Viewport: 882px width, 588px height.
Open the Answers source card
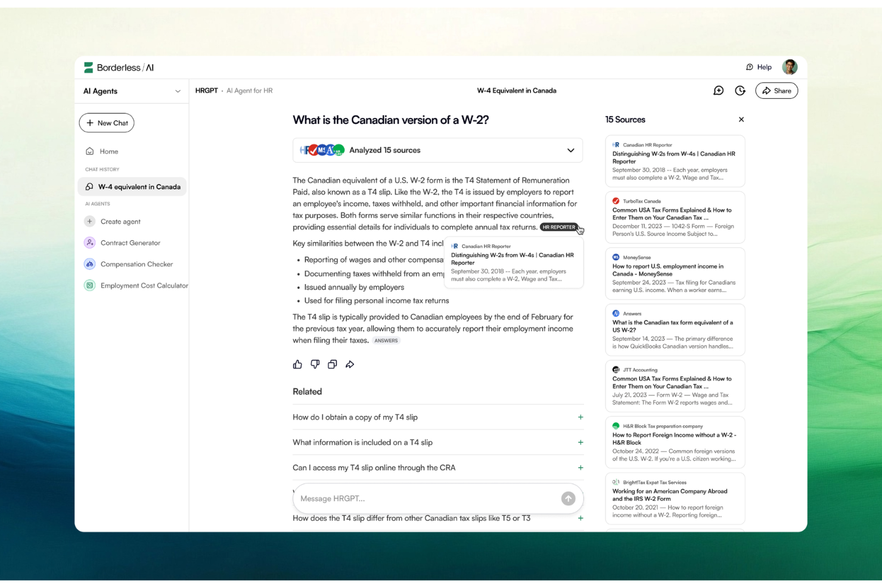tap(675, 330)
